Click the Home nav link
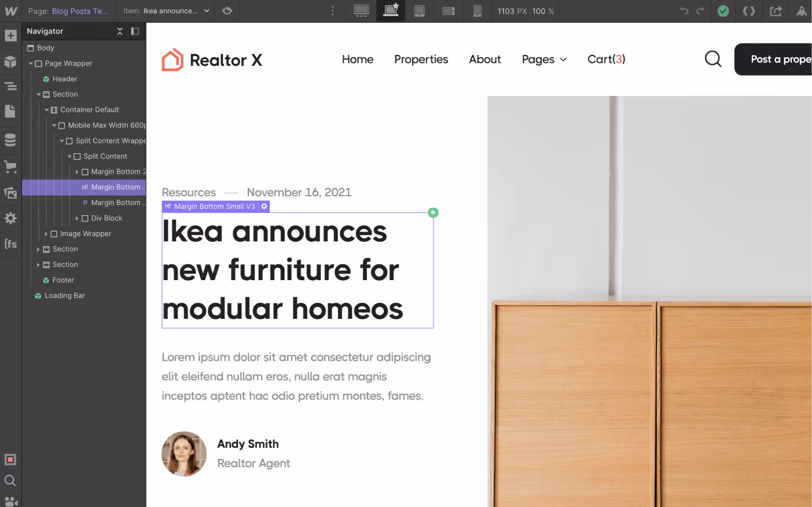The image size is (812, 507). click(358, 59)
